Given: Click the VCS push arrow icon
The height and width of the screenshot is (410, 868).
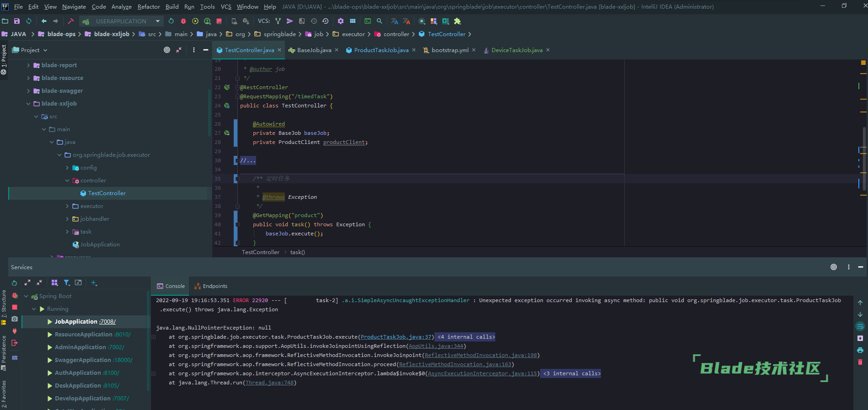Looking at the screenshot, I should point(289,21).
